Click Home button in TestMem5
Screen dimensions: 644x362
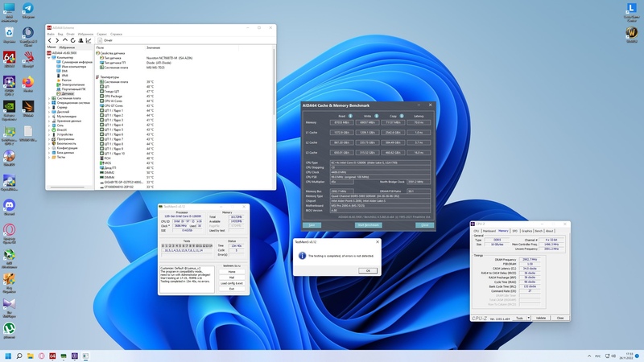click(x=232, y=272)
